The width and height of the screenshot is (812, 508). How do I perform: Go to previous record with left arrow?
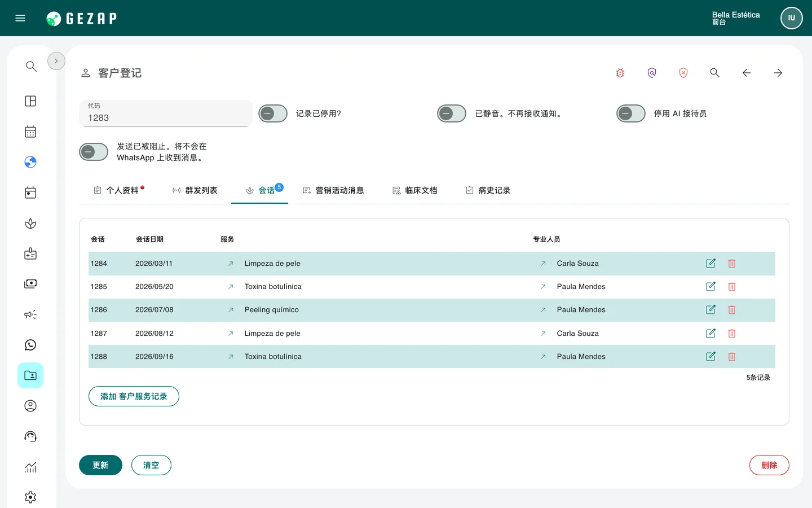(747, 73)
